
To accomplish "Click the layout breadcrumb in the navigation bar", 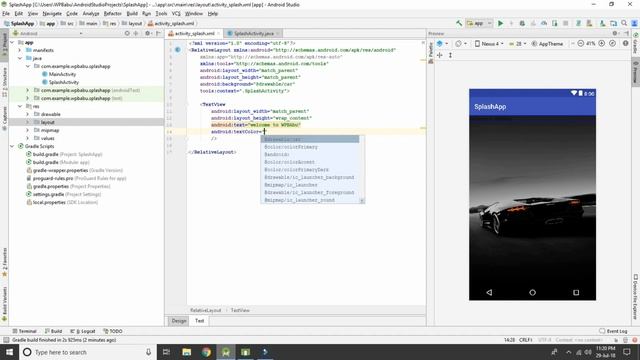I will 132,23.
